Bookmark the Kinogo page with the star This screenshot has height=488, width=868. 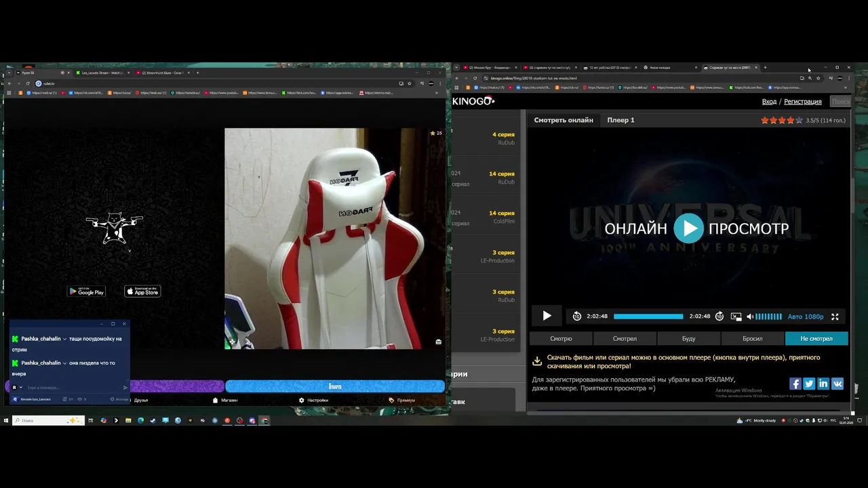tap(817, 78)
